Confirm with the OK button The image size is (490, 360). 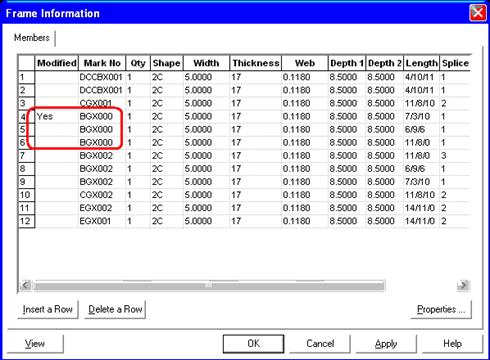coord(253,344)
